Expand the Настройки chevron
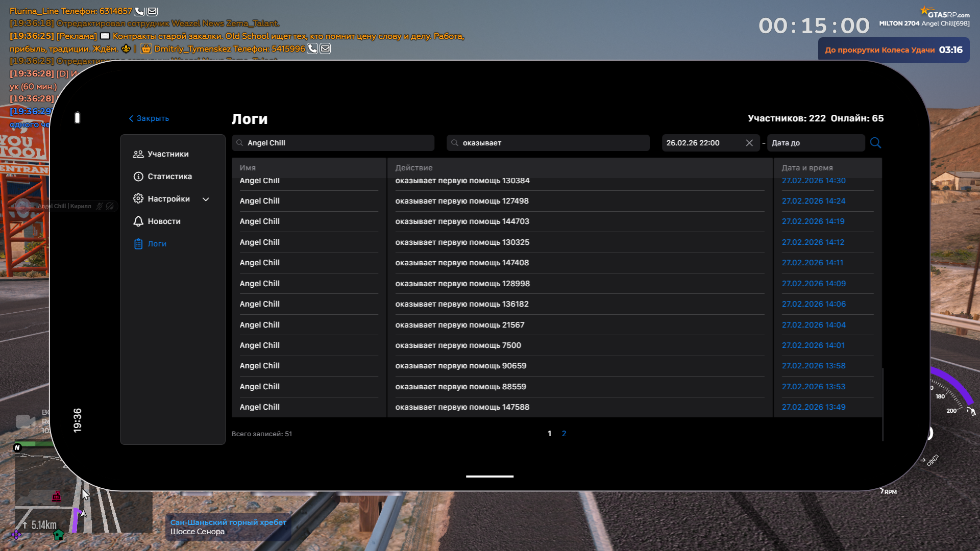 pos(206,199)
